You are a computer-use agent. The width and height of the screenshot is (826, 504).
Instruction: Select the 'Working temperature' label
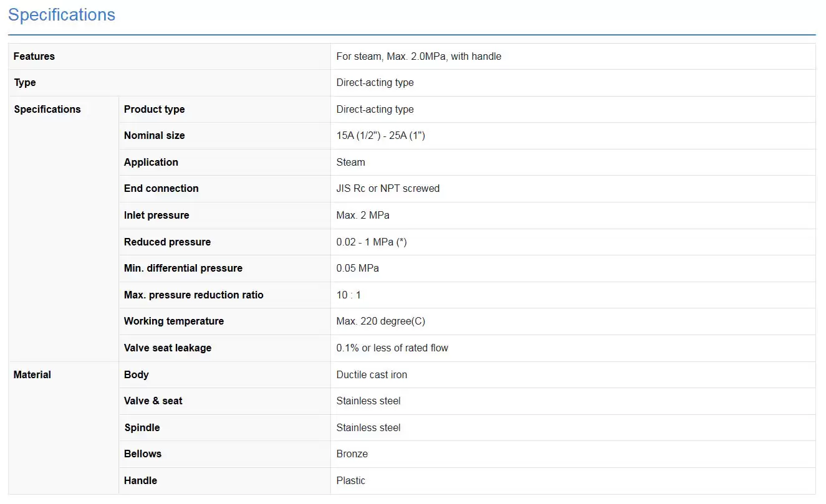pos(174,321)
